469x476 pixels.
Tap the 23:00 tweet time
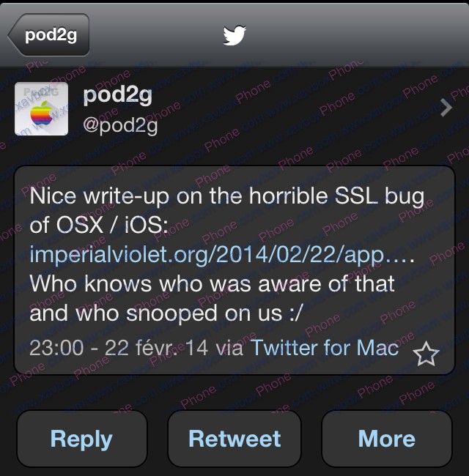click(56, 348)
